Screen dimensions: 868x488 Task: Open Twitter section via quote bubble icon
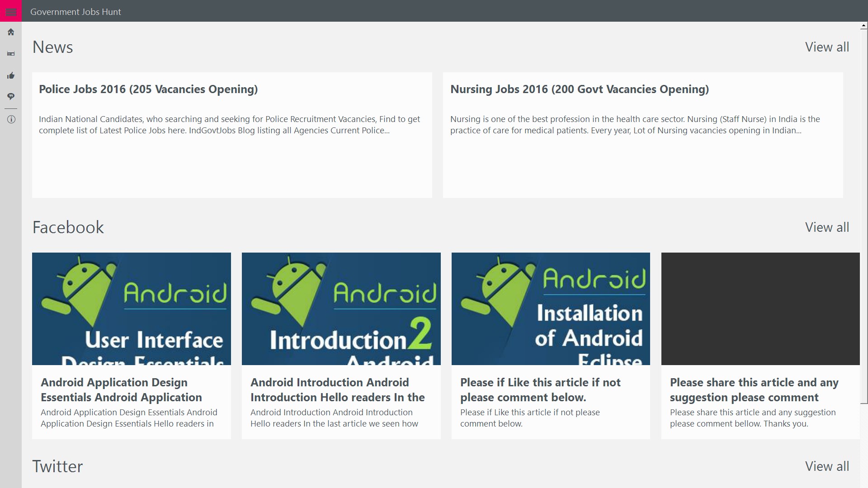(11, 97)
